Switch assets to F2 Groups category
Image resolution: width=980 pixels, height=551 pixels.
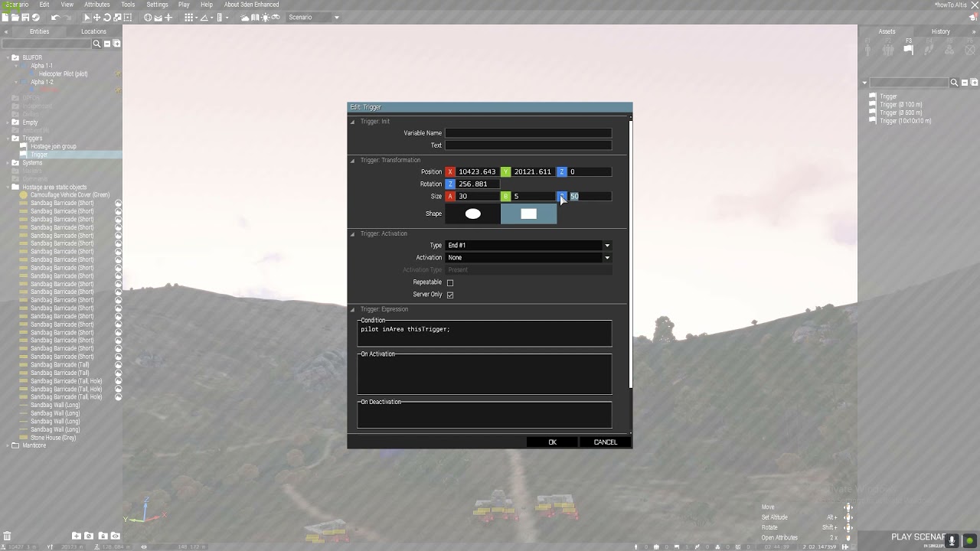click(888, 50)
